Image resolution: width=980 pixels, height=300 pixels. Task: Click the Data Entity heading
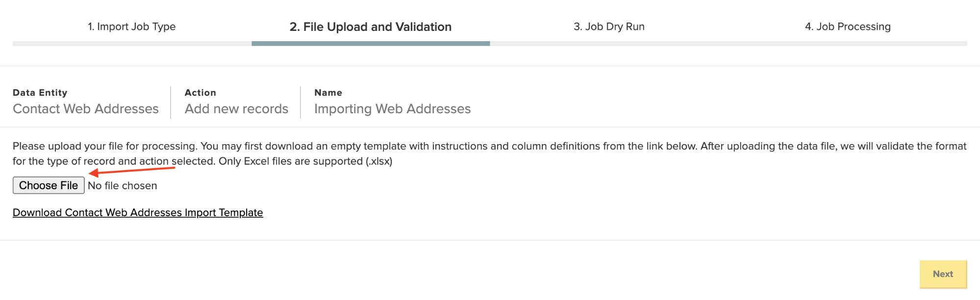click(40, 93)
